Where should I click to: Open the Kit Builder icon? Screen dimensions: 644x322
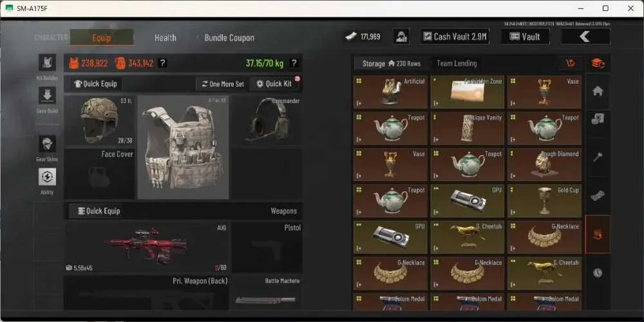pyautogui.click(x=47, y=62)
